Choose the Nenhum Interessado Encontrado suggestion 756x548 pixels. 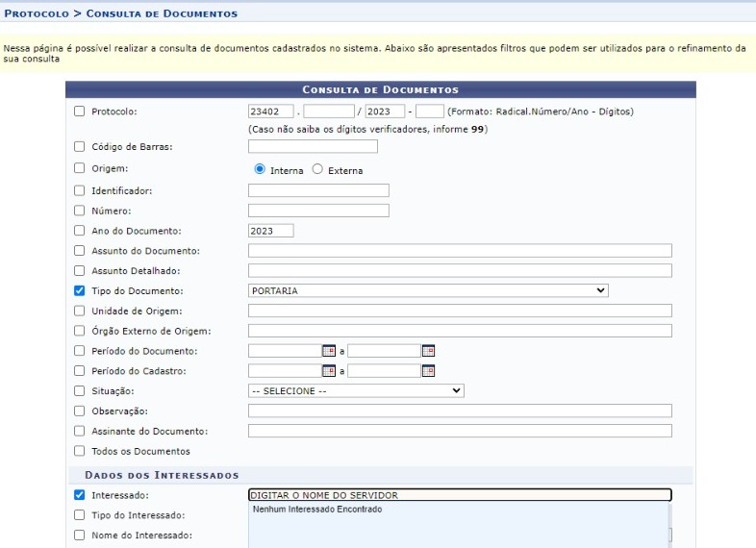(317, 509)
